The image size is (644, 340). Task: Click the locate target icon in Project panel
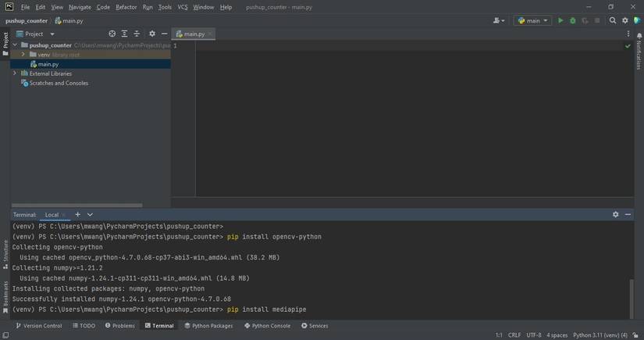tap(112, 34)
